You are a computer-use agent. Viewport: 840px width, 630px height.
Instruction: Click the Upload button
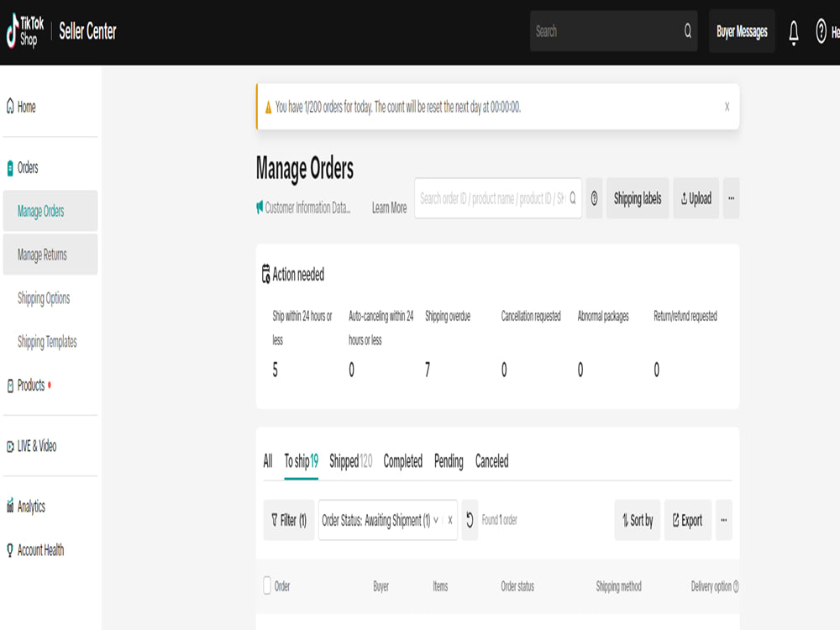click(x=696, y=198)
